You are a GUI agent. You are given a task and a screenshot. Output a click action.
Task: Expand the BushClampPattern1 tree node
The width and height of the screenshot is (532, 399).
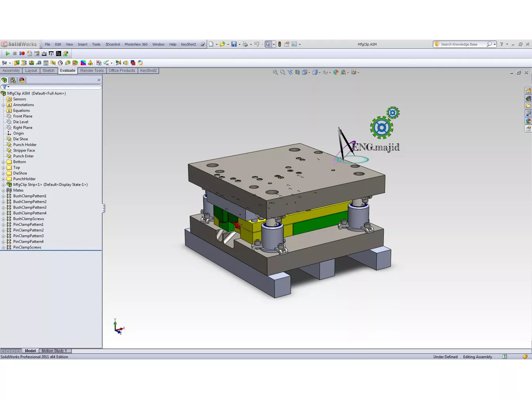tap(3, 196)
